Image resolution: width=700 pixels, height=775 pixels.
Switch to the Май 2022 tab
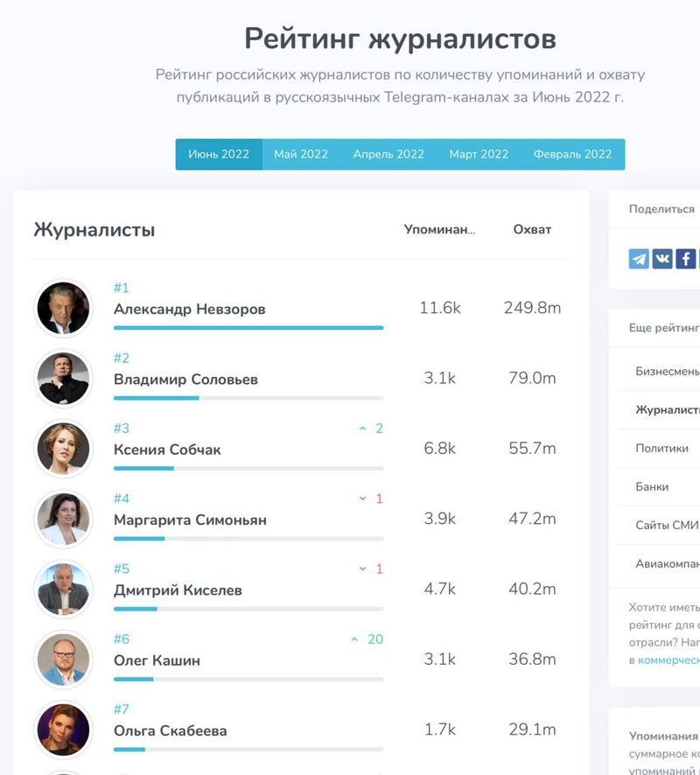pos(301,154)
